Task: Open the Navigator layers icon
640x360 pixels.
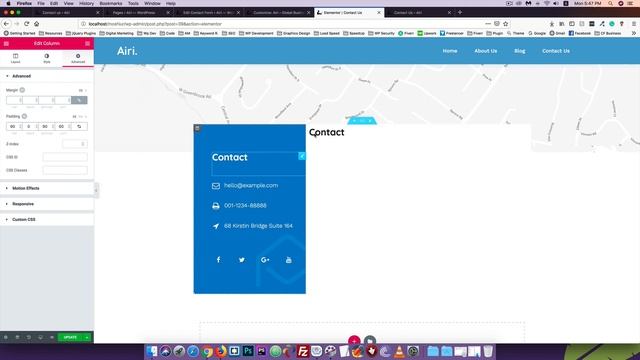Action: 18,338
